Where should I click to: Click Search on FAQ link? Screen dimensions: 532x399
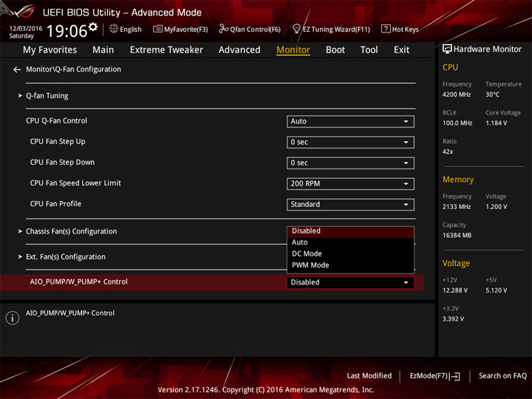(x=502, y=376)
